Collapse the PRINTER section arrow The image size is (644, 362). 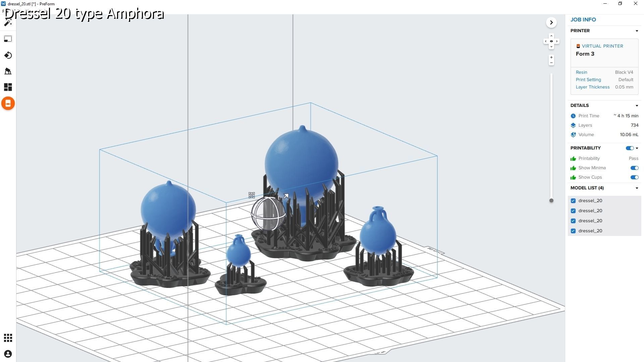pos(637,31)
